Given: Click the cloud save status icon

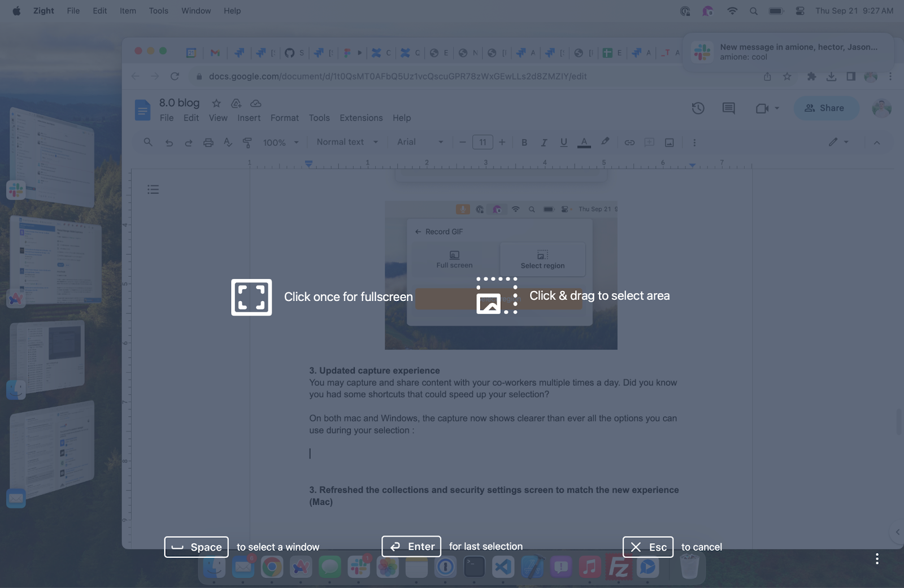Looking at the screenshot, I should tap(256, 103).
